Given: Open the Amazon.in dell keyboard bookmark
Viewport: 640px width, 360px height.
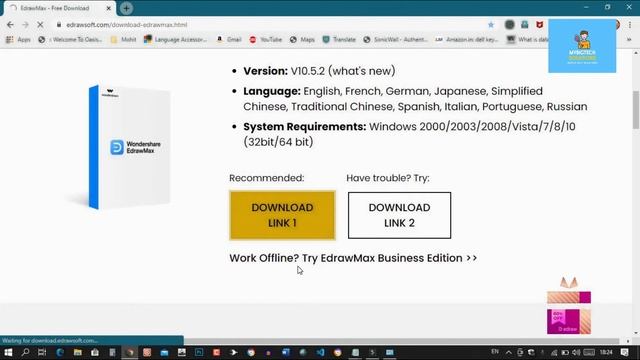Looking at the screenshot, I should (x=467, y=40).
